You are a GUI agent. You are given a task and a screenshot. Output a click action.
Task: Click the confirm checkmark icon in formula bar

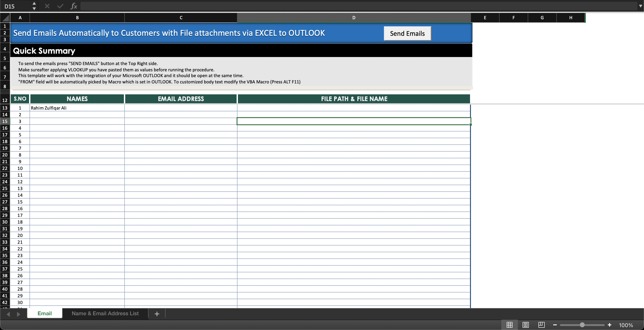pos(60,6)
